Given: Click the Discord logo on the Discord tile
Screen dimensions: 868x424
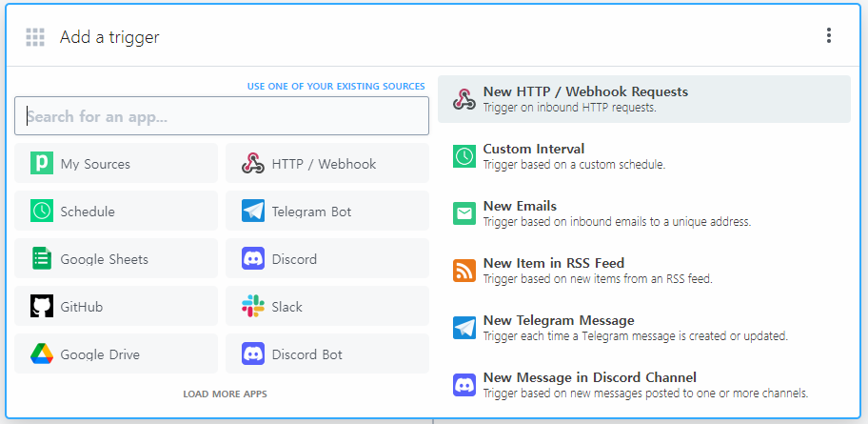Looking at the screenshot, I should pyautogui.click(x=253, y=259).
